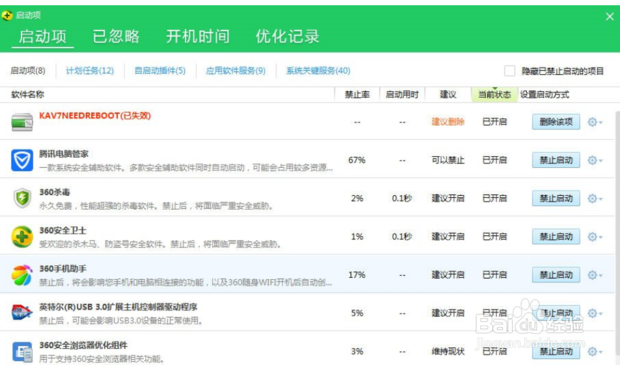620x365 pixels.
Task: Click 禁止启动 for 360杀毒
Action: 556,199
